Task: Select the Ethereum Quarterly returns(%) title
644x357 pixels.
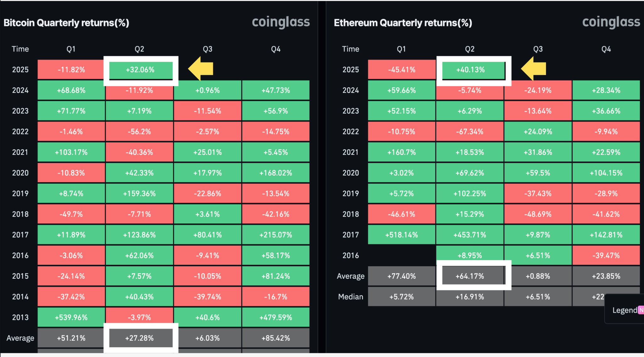Action: 403,23
